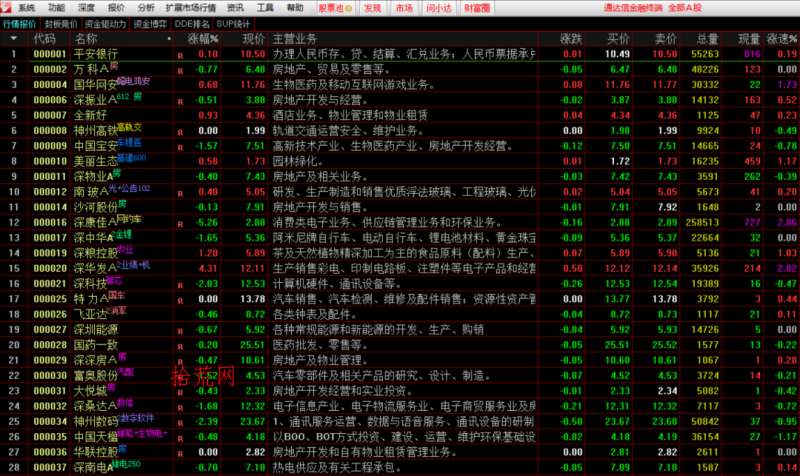Sort by the 总量 column header
800x476 pixels.
(x=708, y=39)
